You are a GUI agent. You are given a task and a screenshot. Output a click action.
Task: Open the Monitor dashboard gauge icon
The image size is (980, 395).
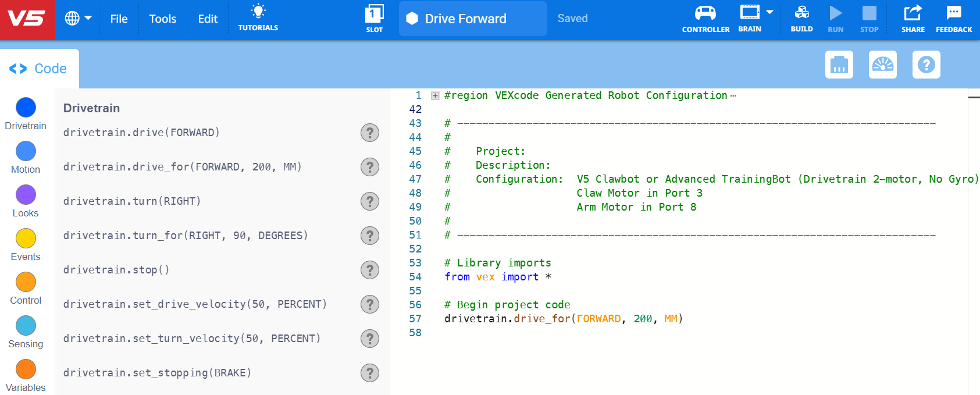882,65
